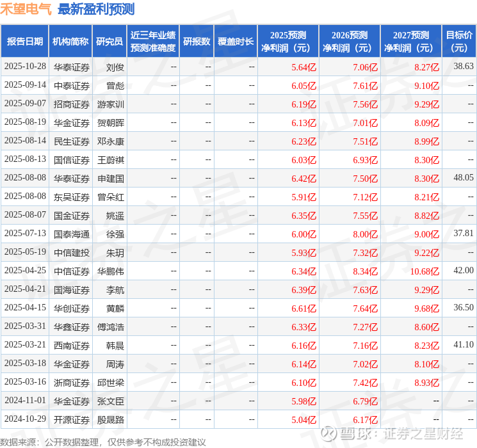The height and width of the screenshot is (448, 477).
Task: Select the date 2025-09-14
Action: click(25, 85)
